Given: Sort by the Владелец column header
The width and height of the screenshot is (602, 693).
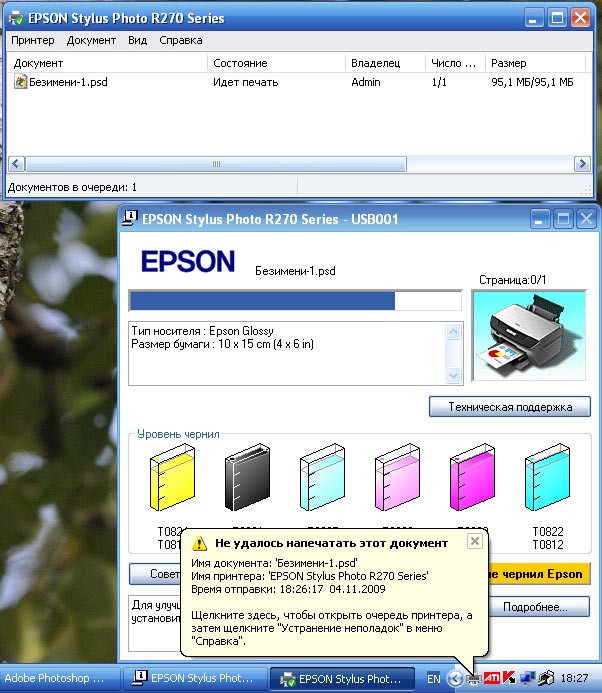Looking at the screenshot, I should click(x=385, y=63).
